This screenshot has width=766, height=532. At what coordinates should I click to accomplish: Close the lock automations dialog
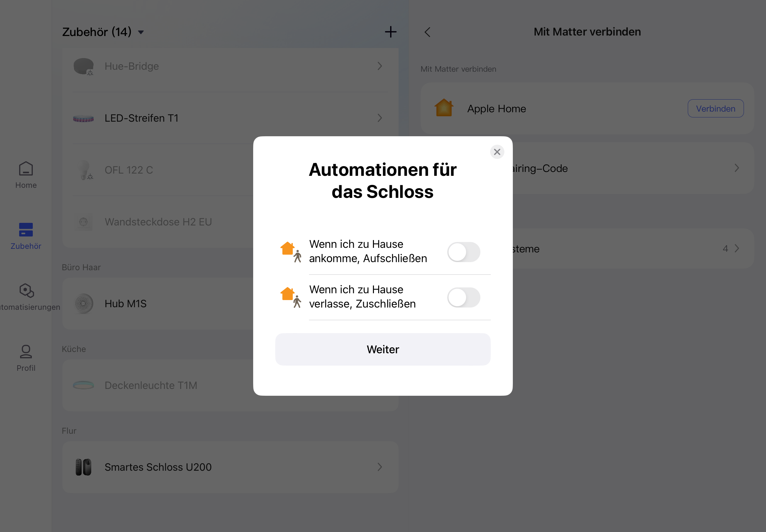coord(497,152)
